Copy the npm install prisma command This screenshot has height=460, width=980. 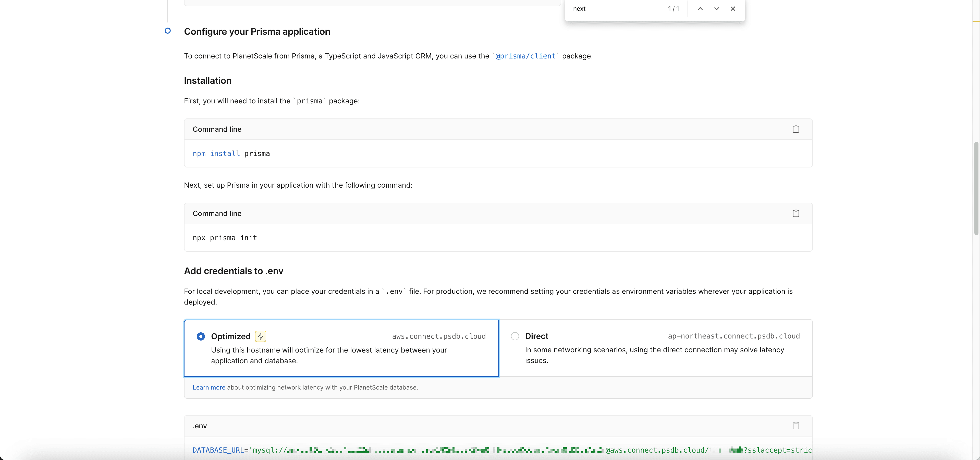pos(795,129)
